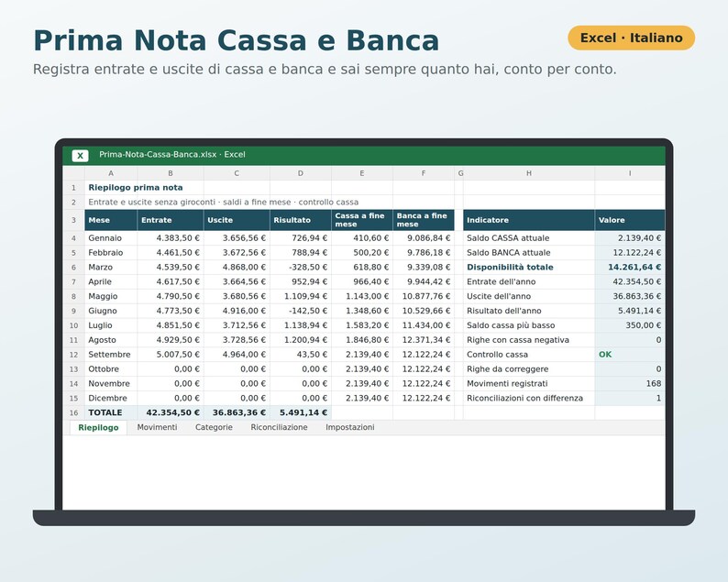
Task: Select column D header
Action: pyautogui.click(x=301, y=173)
